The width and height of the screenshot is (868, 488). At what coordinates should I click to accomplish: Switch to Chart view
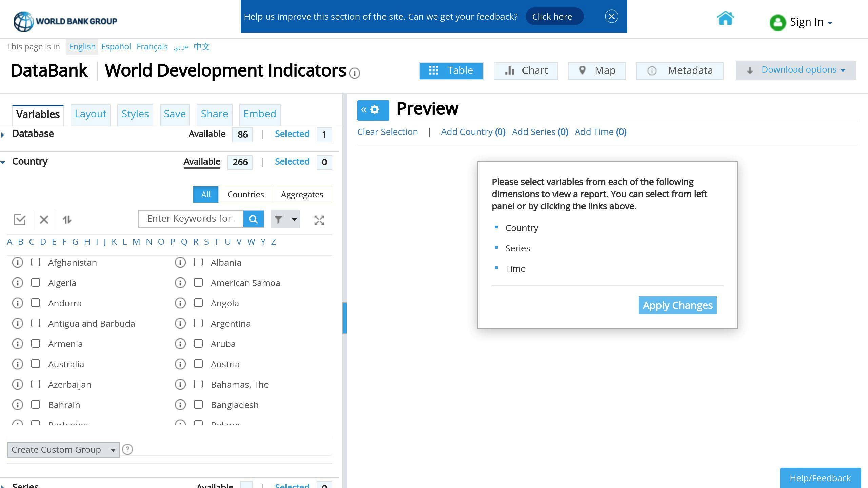click(x=526, y=71)
